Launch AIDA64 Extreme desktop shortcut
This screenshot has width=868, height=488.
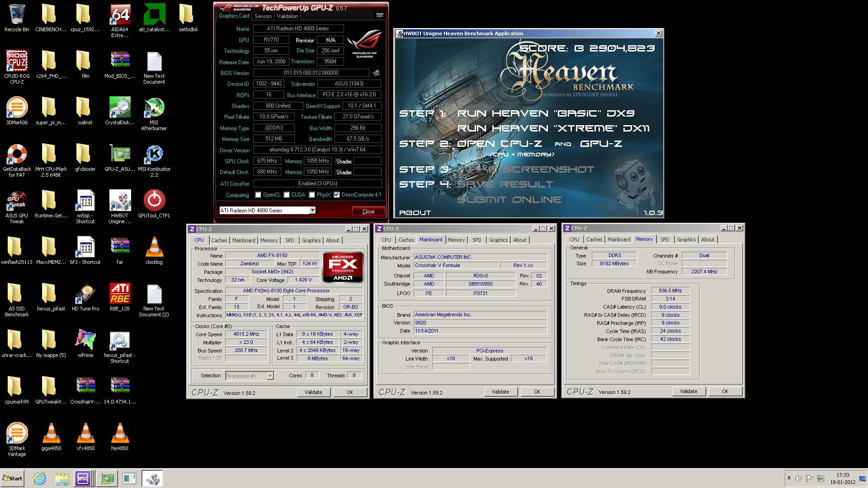pyautogui.click(x=120, y=20)
